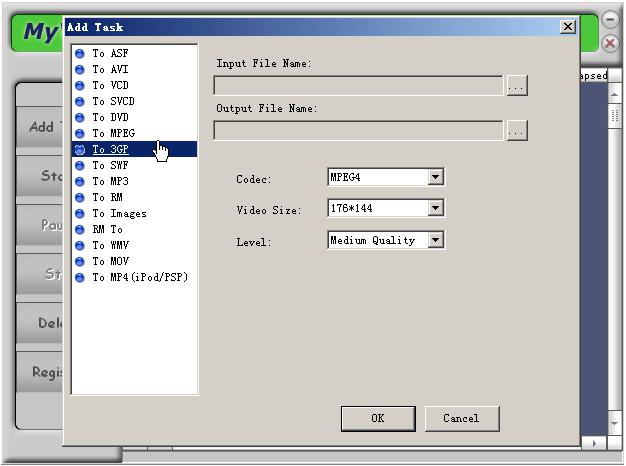Open the Codec dropdown arrow
This screenshot has width=626, height=466.
(436, 177)
